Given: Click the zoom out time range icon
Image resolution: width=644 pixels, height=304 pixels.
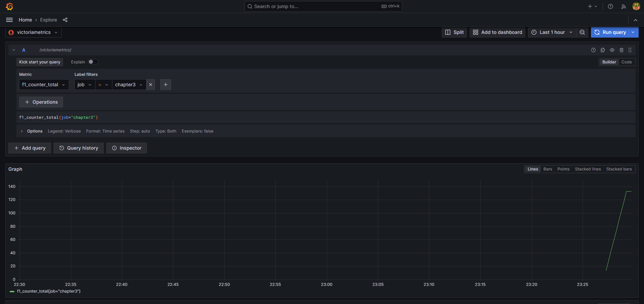Looking at the screenshot, I should 582,32.
